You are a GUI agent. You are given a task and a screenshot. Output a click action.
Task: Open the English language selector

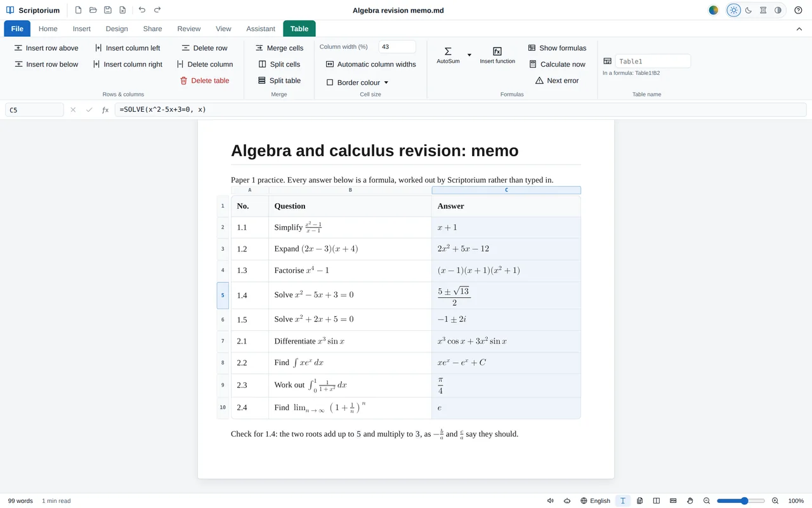click(595, 501)
